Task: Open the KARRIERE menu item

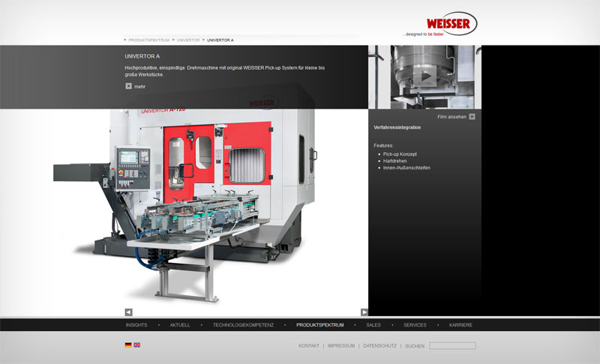Action: [x=460, y=325]
